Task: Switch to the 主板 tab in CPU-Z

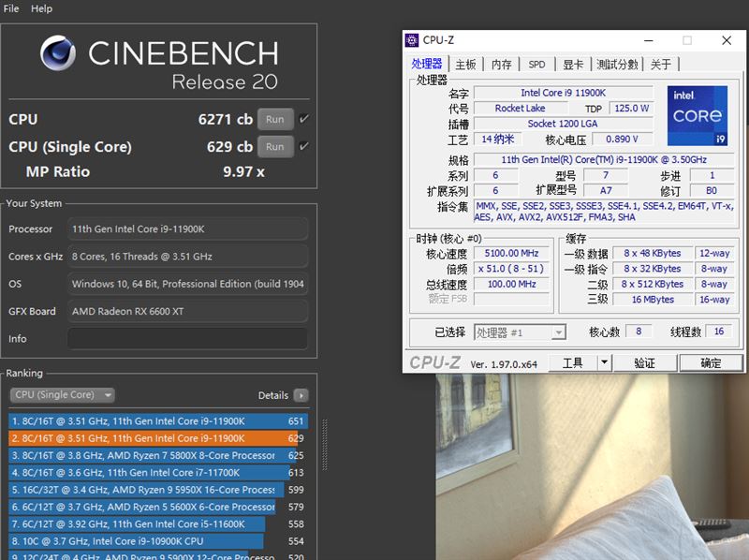Action: [465, 65]
